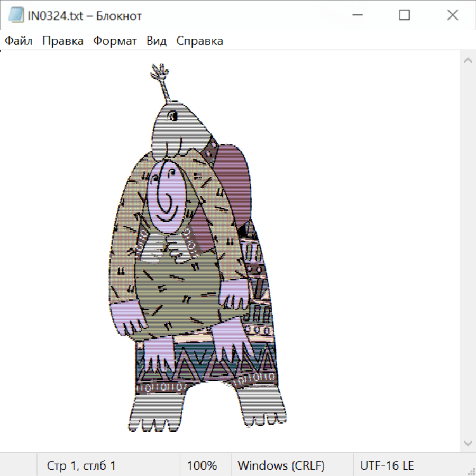476x476 pixels.
Task: Open the Правка menu
Action: coord(63,41)
